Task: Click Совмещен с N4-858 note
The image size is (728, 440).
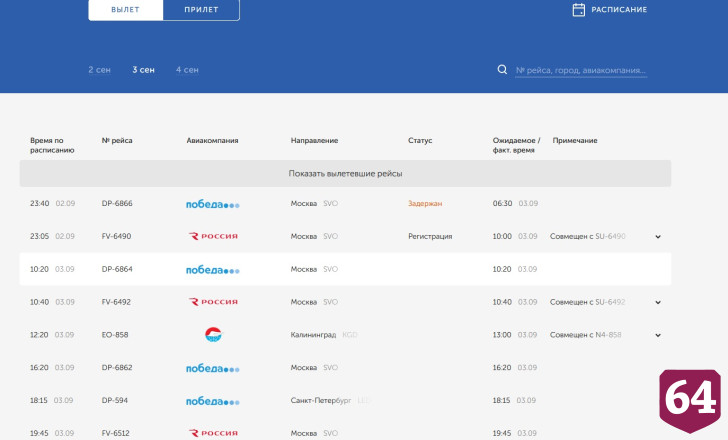Action: pyautogui.click(x=585, y=335)
